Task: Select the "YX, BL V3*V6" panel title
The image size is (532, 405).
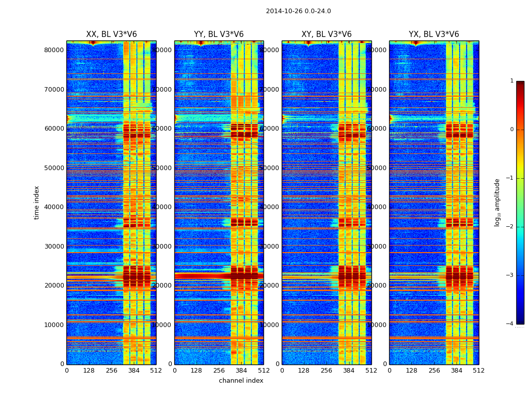Action: pos(434,34)
